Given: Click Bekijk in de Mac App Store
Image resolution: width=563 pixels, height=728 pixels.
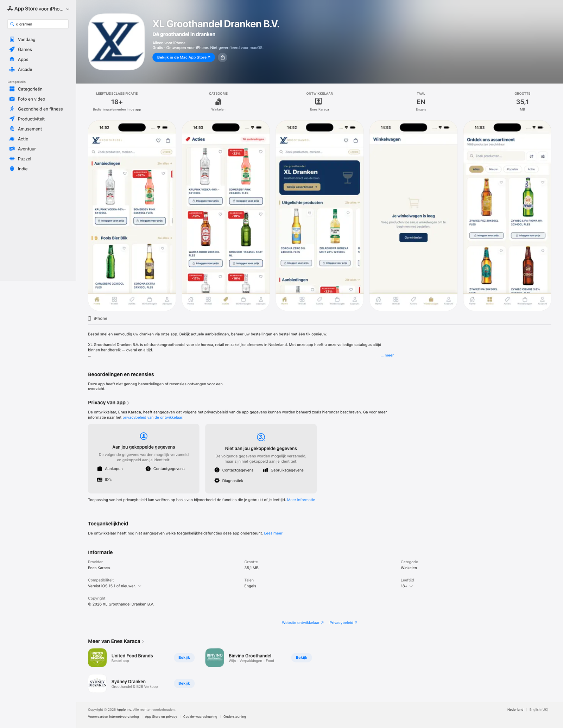Looking at the screenshot, I should pyautogui.click(x=183, y=57).
